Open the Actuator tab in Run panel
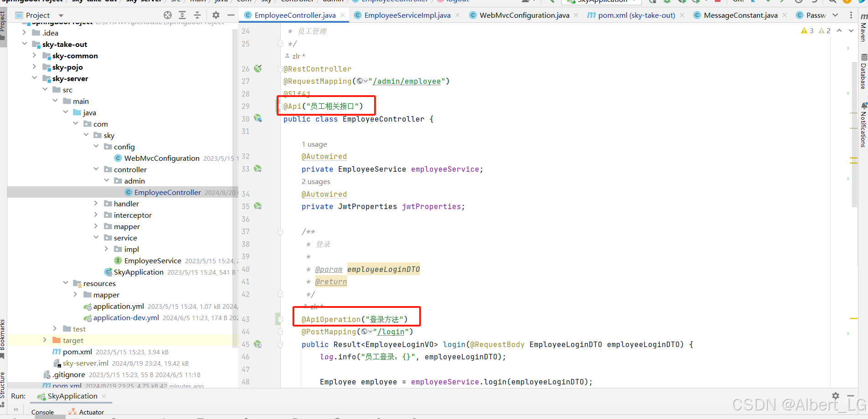This screenshot has height=419, width=868. point(87,412)
